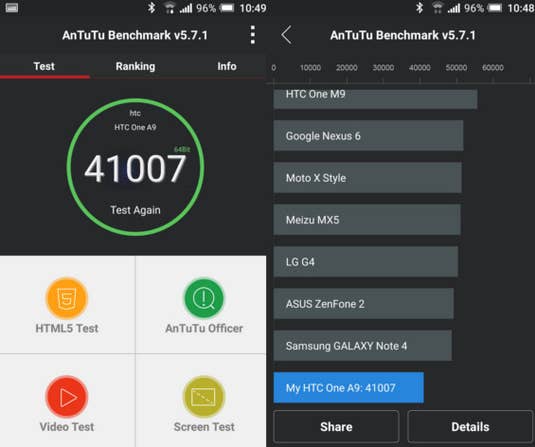Tap the Bluetooth icon in right status bar
The height and width of the screenshot is (447, 535).
click(x=419, y=8)
